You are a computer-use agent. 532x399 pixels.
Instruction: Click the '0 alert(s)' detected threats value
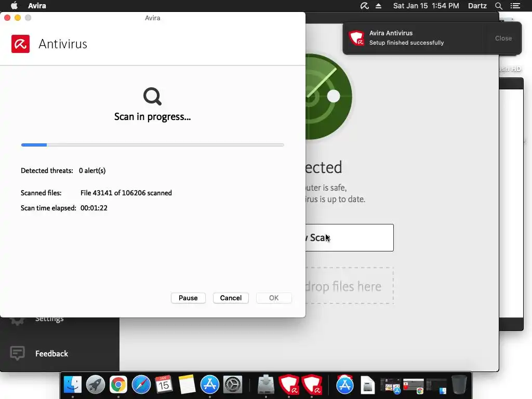coord(92,170)
